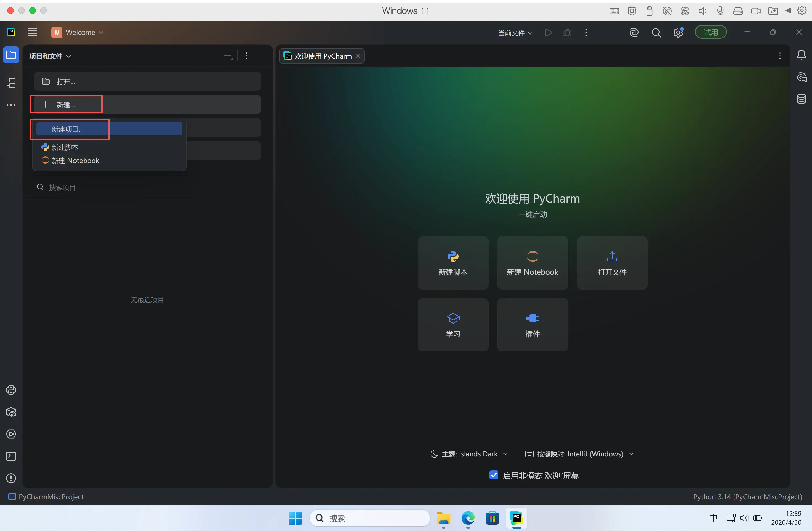812x531 pixels.
Task: Show more tool windows ellipsis in left sidebar
Action: pos(11,105)
